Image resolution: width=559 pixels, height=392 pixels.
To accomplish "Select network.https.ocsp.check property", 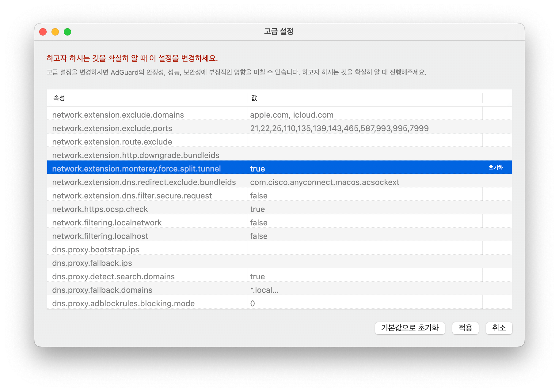I will click(x=100, y=209).
